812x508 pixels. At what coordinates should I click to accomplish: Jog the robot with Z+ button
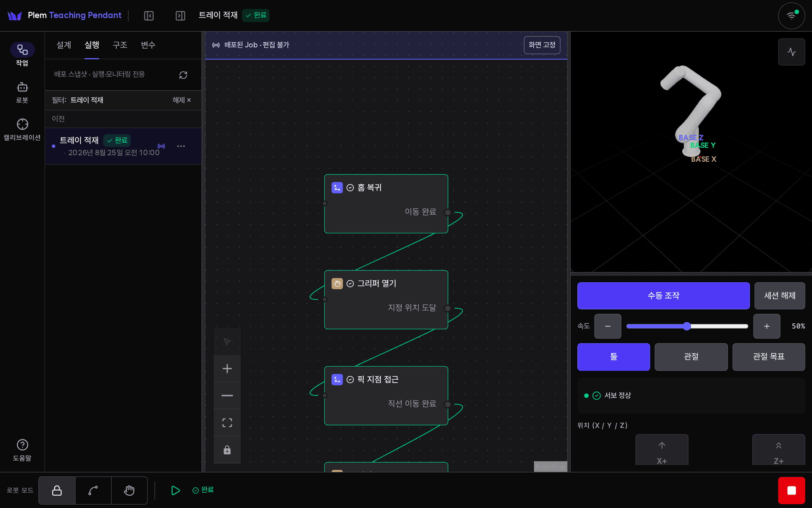tap(779, 450)
